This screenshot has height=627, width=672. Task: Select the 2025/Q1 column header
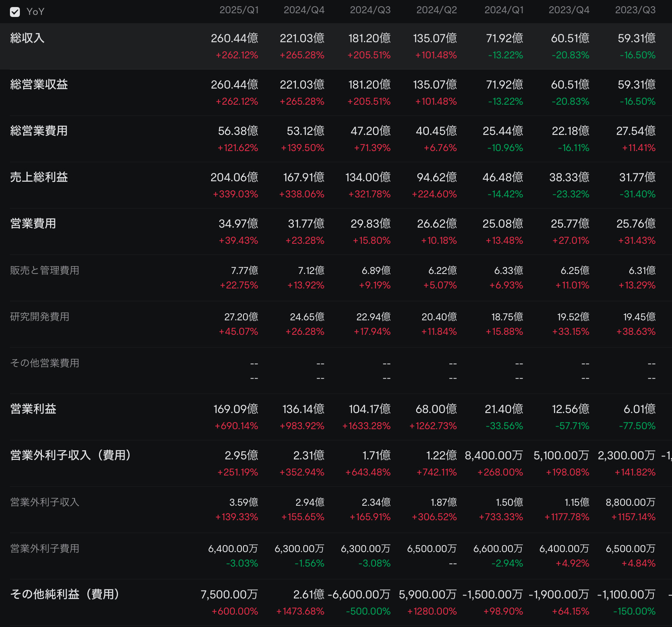click(239, 10)
